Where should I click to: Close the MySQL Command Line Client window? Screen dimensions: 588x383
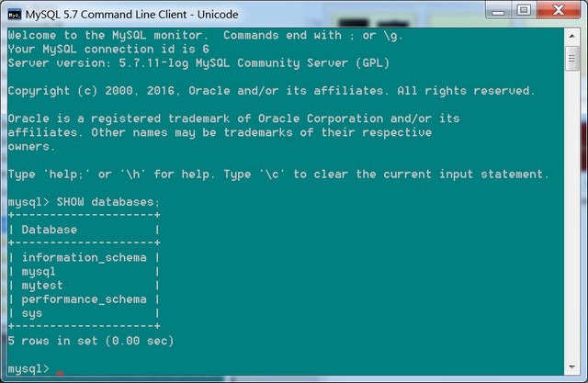click(559, 10)
